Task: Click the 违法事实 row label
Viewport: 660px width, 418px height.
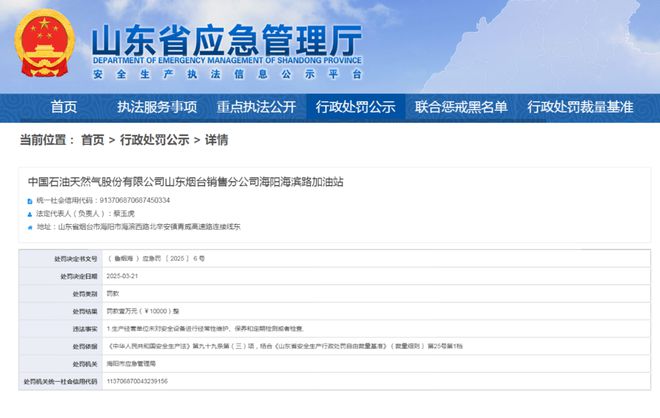Action: (85, 329)
